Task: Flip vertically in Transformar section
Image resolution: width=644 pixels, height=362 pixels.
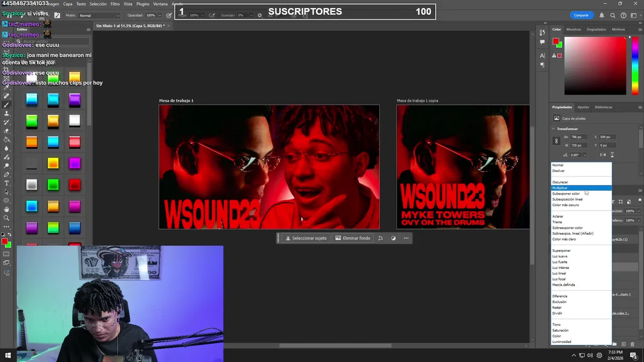Action: point(612,155)
